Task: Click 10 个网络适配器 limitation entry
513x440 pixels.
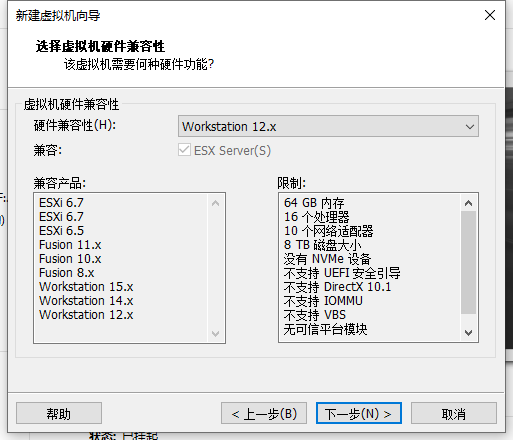Action: (x=328, y=231)
